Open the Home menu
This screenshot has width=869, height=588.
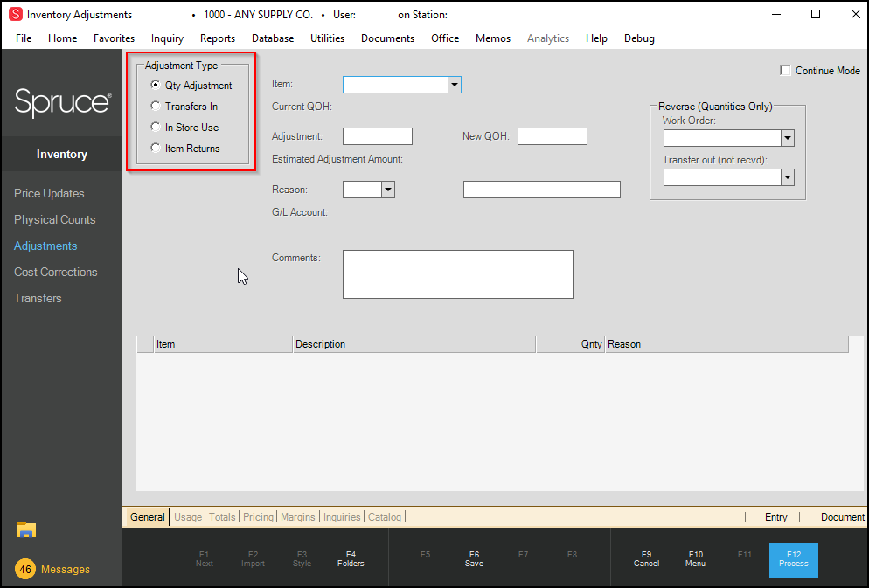point(63,38)
